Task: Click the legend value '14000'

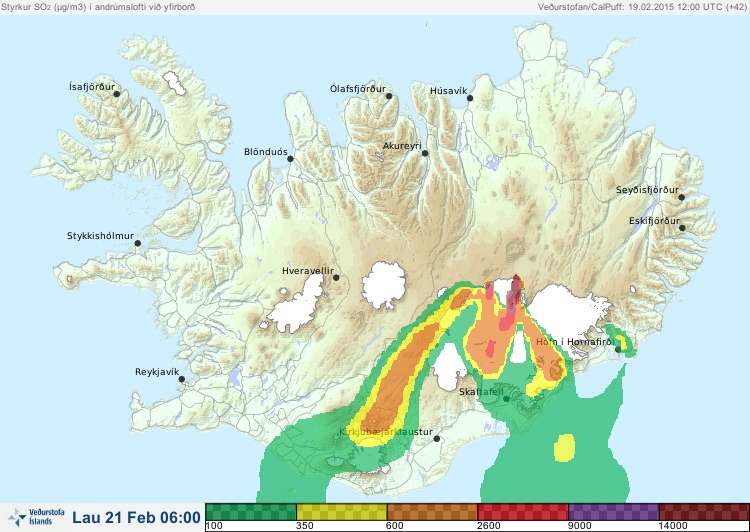Action: (x=673, y=526)
